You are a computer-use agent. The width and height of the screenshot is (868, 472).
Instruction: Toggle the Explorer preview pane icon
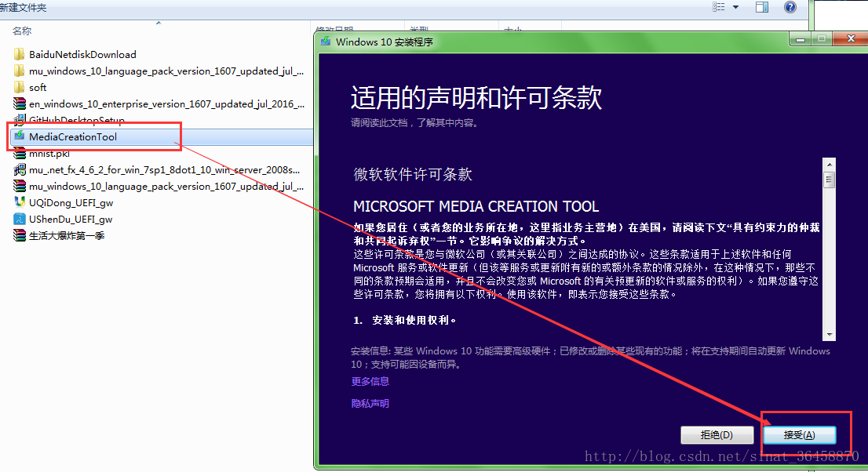point(762,7)
